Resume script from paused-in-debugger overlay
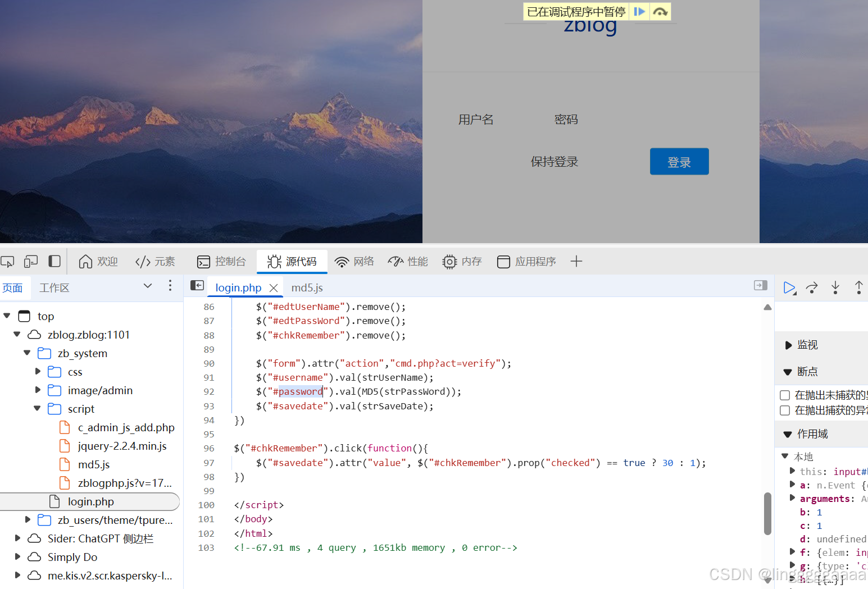Screen dimensions: 868x589 pos(639,11)
